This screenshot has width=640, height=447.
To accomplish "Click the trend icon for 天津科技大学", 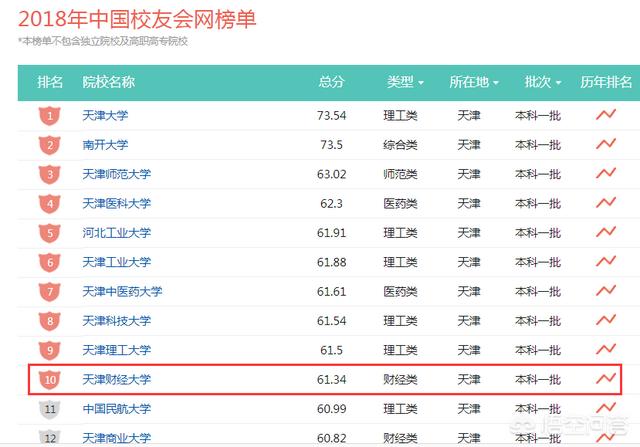I will [x=605, y=320].
